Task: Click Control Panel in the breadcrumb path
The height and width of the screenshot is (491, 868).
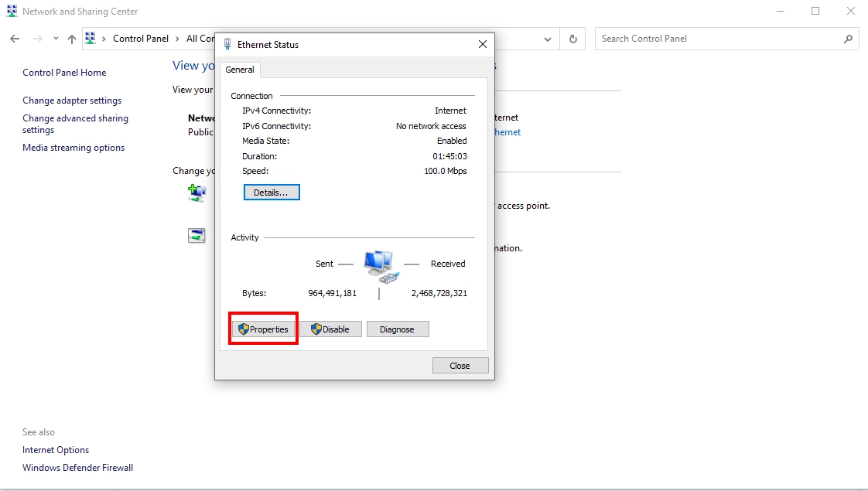Action: 140,39
